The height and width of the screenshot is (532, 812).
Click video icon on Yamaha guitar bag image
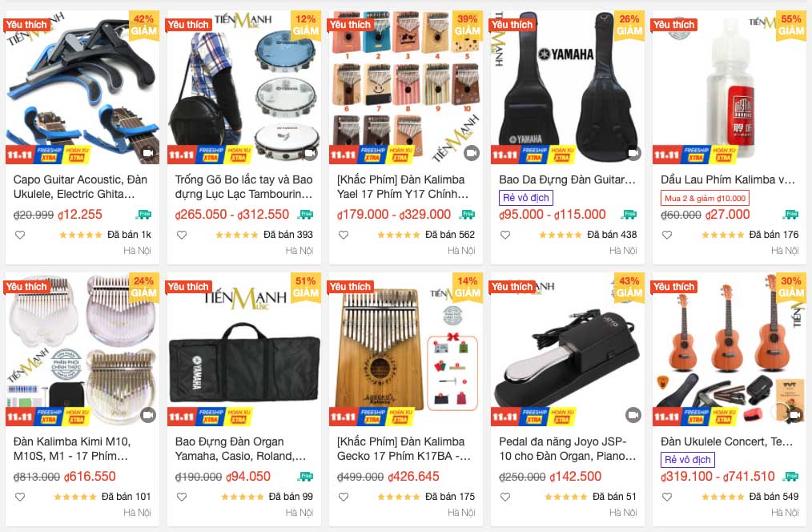[633, 153]
